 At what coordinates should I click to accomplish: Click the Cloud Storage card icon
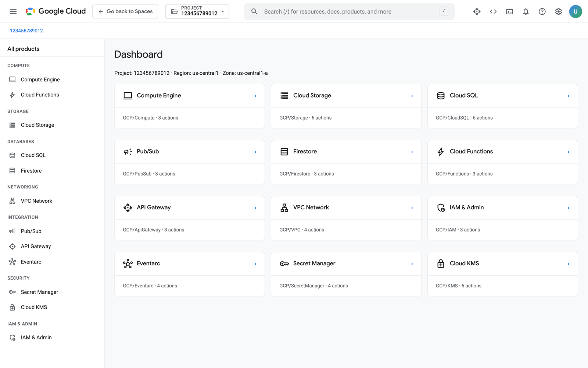[284, 96]
